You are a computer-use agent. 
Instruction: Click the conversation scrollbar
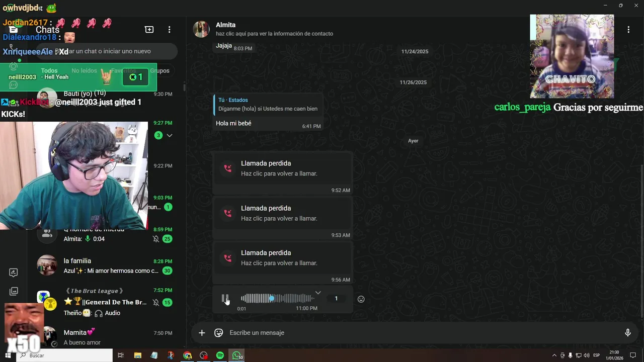pyautogui.click(x=641, y=241)
